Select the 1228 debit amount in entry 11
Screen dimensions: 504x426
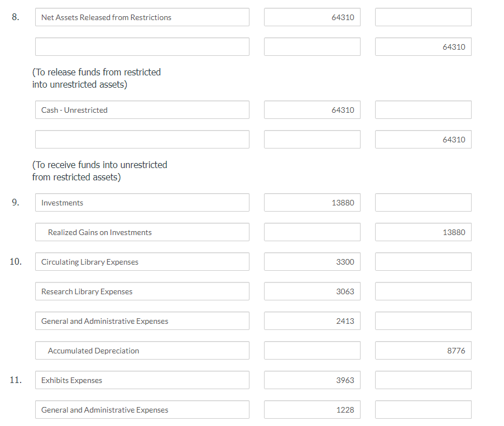311,409
